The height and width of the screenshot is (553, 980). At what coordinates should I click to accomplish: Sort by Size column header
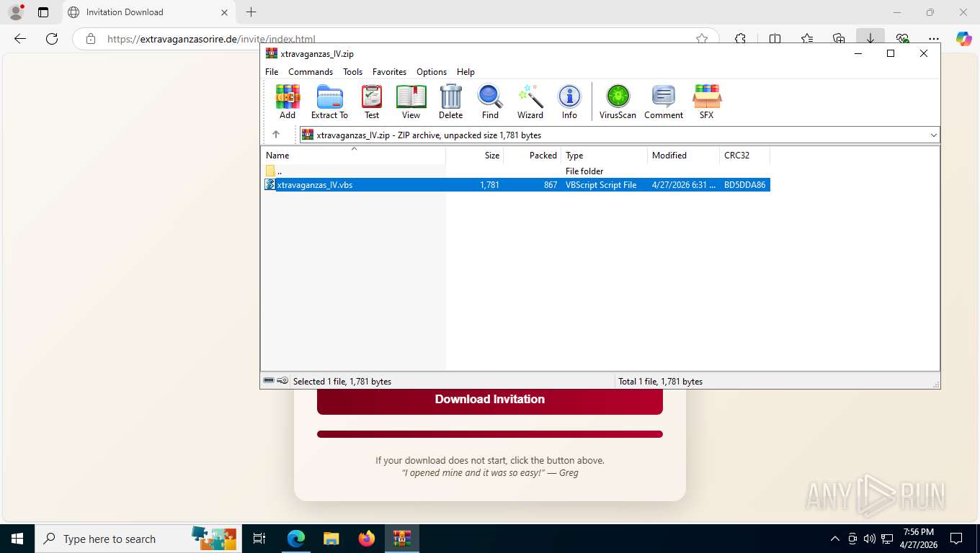click(475, 156)
